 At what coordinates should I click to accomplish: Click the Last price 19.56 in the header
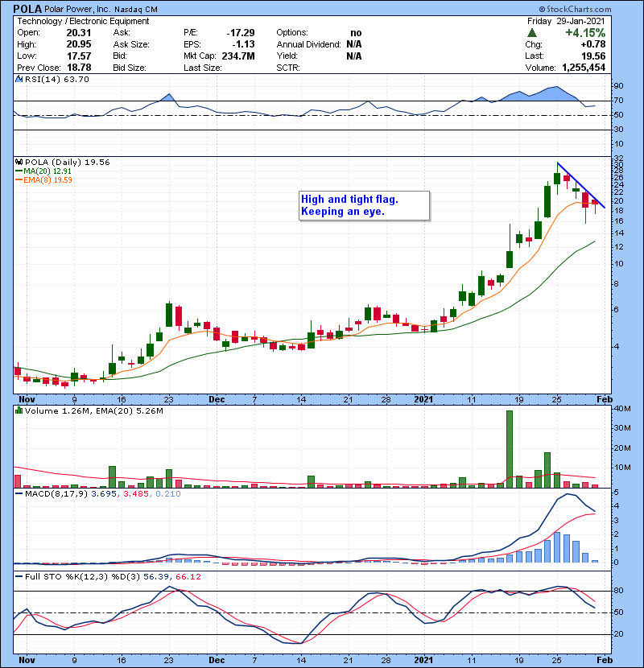593,56
